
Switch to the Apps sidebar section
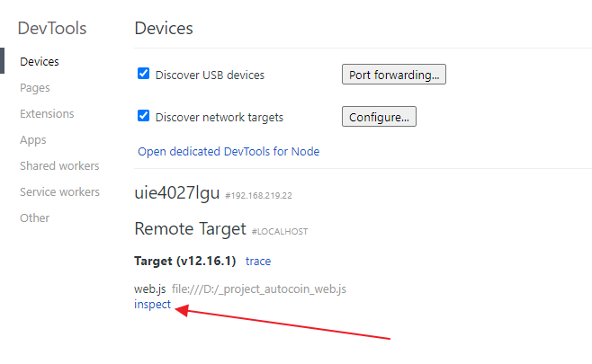[33, 140]
